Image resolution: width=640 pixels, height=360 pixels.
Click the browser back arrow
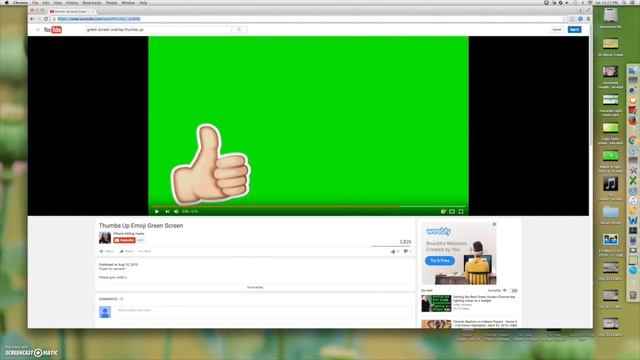click(x=32, y=19)
